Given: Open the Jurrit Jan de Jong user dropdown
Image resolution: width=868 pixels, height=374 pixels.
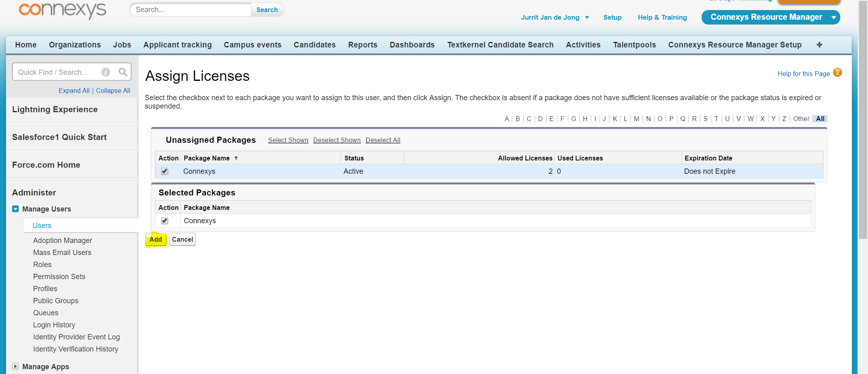Looking at the screenshot, I should [x=555, y=17].
